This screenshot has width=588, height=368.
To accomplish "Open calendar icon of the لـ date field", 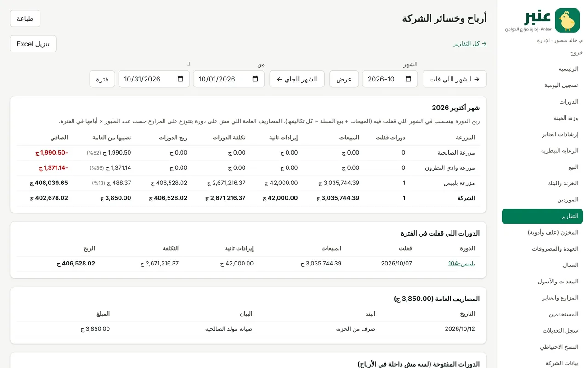I will coord(181,79).
